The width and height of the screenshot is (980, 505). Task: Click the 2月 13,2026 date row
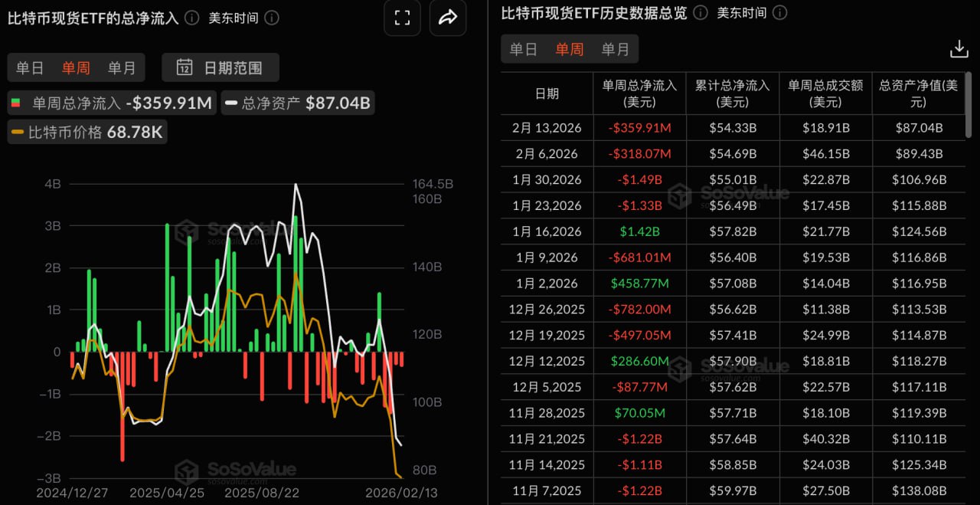click(547, 128)
